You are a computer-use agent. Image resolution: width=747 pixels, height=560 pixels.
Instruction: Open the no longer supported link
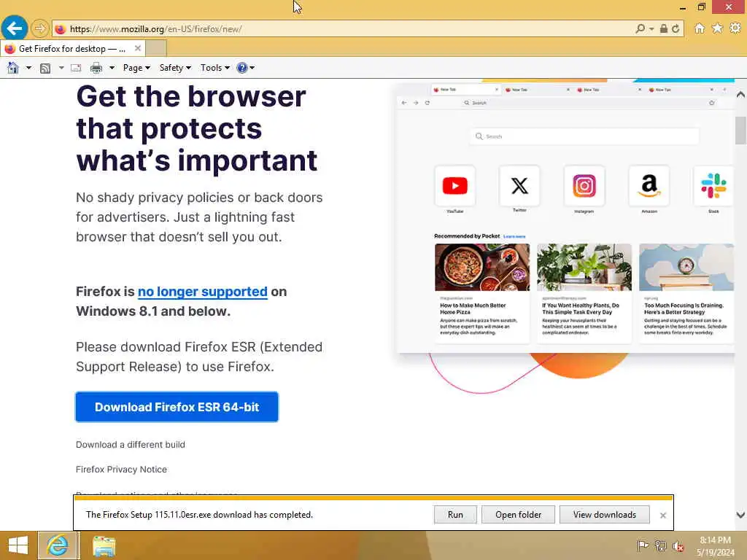203,292
